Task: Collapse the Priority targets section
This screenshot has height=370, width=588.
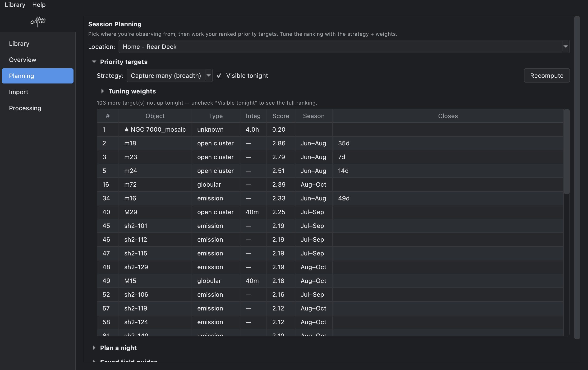Action: (94, 62)
